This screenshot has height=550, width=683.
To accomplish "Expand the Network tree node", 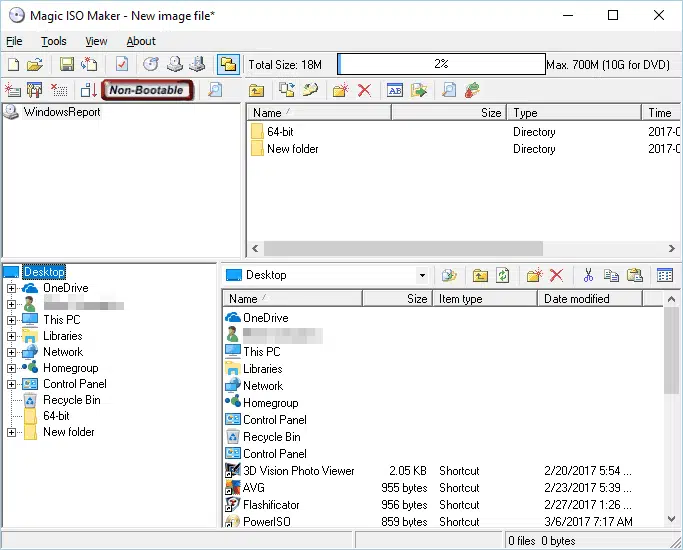I will 12,352.
